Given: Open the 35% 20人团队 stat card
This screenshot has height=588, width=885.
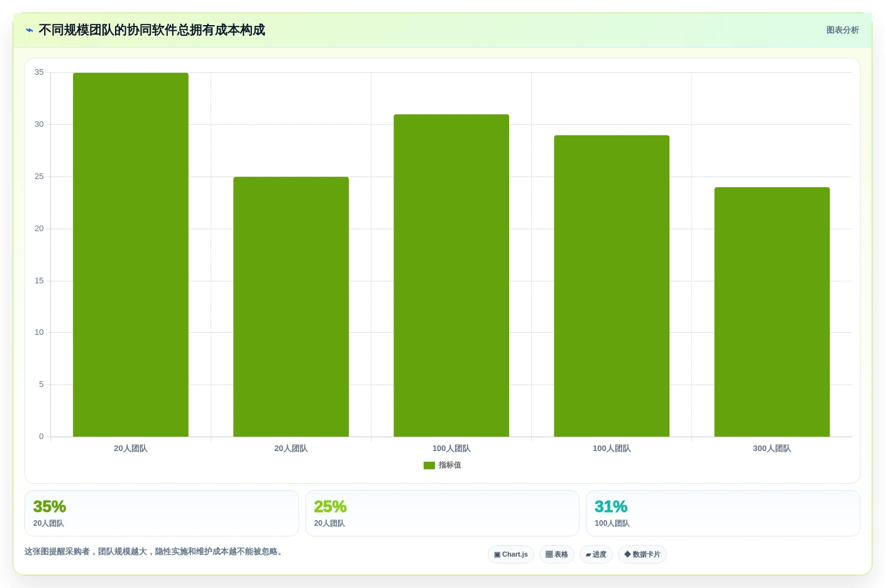Looking at the screenshot, I should pos(162,513).
